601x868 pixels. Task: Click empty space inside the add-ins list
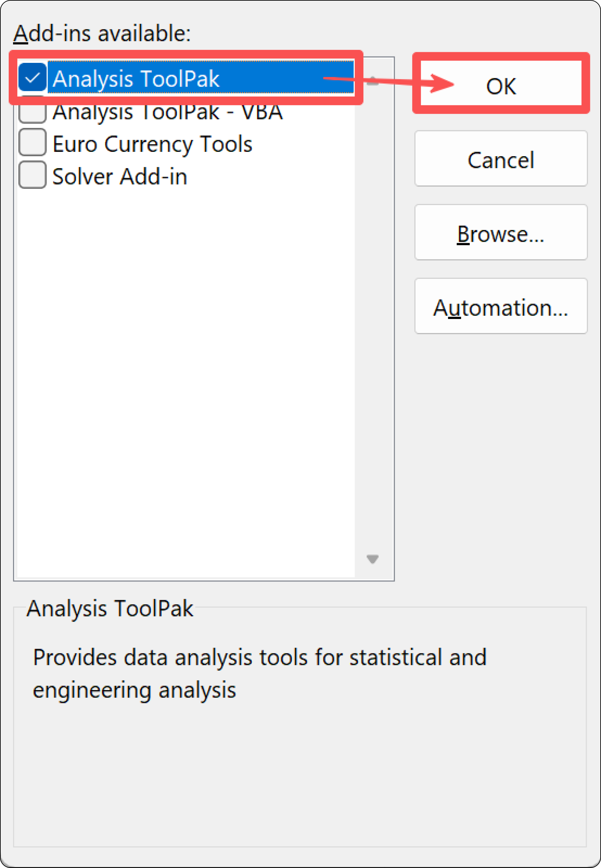pyautogui.click(x=185, y=376)
